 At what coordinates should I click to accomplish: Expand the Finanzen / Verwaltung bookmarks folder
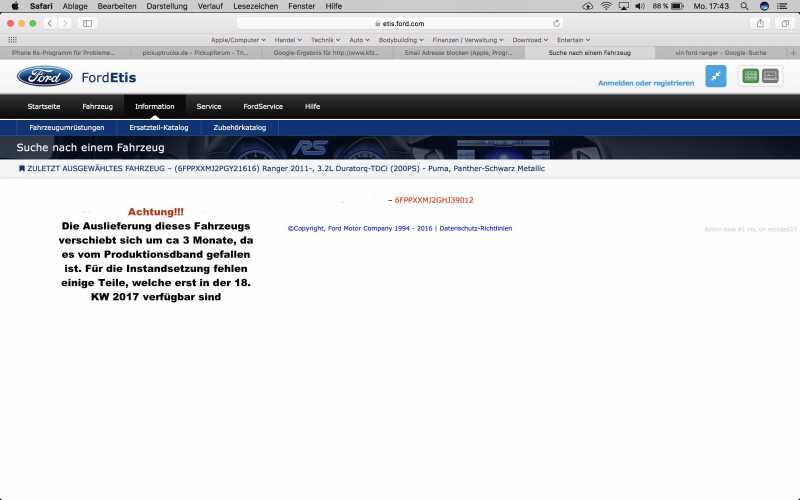coord(467,40)
